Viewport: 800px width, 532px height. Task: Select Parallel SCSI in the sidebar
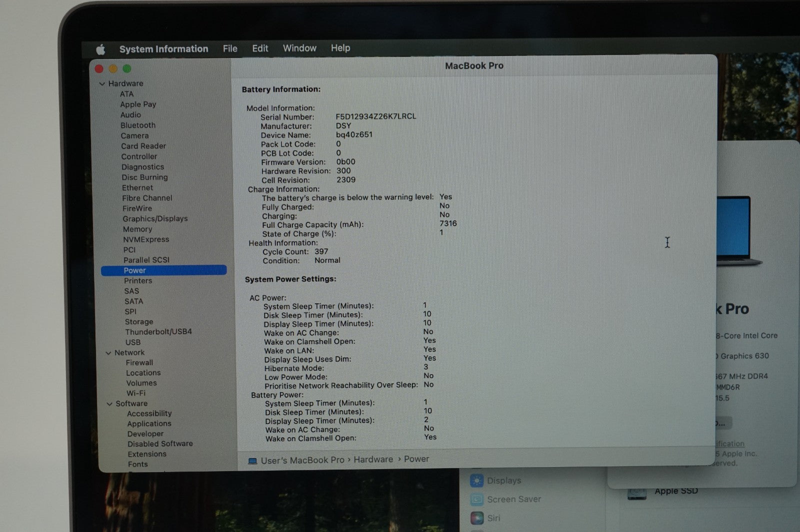[146, 260]
